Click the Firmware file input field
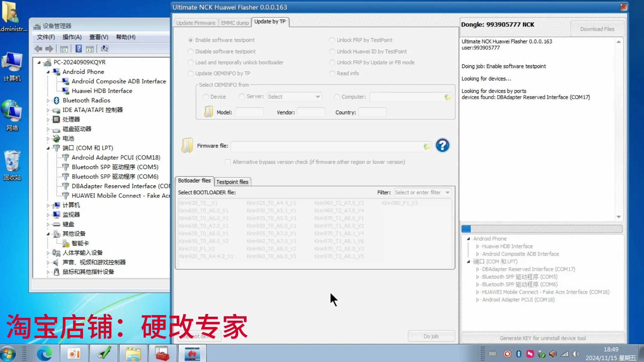This screenshot has height=362, width=644. click(x=331, y=146)
